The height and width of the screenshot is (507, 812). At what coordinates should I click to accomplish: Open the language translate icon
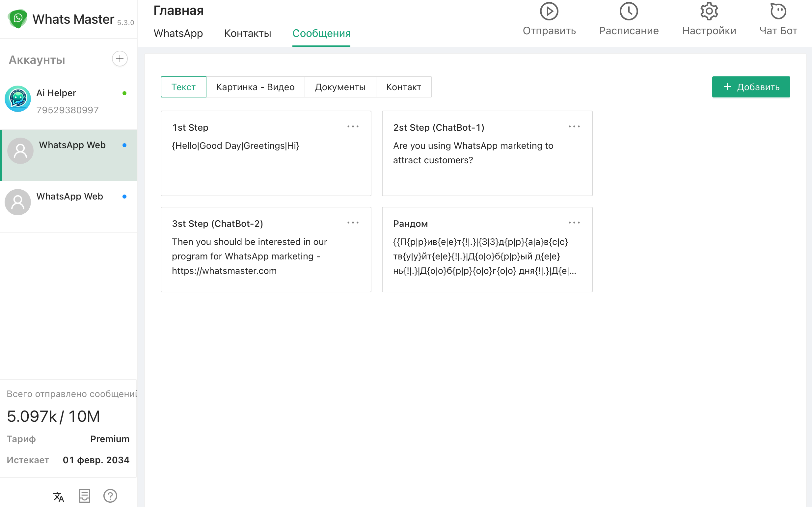58,496
